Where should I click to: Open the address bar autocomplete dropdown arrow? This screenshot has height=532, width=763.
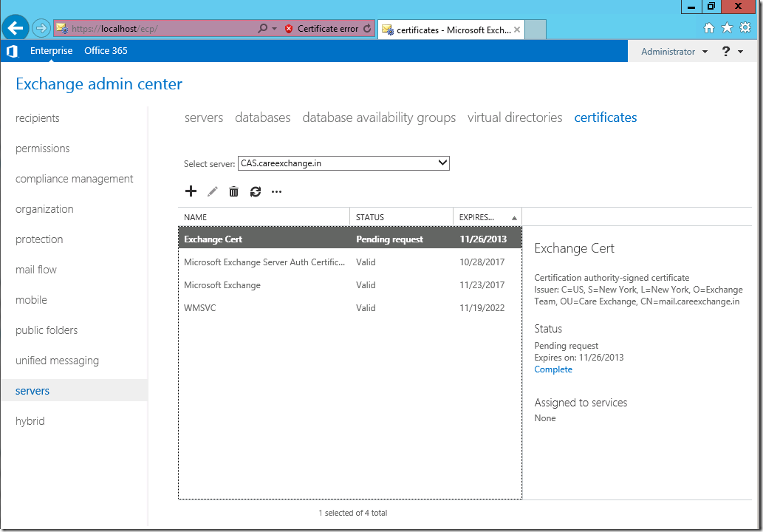point(275,29)
